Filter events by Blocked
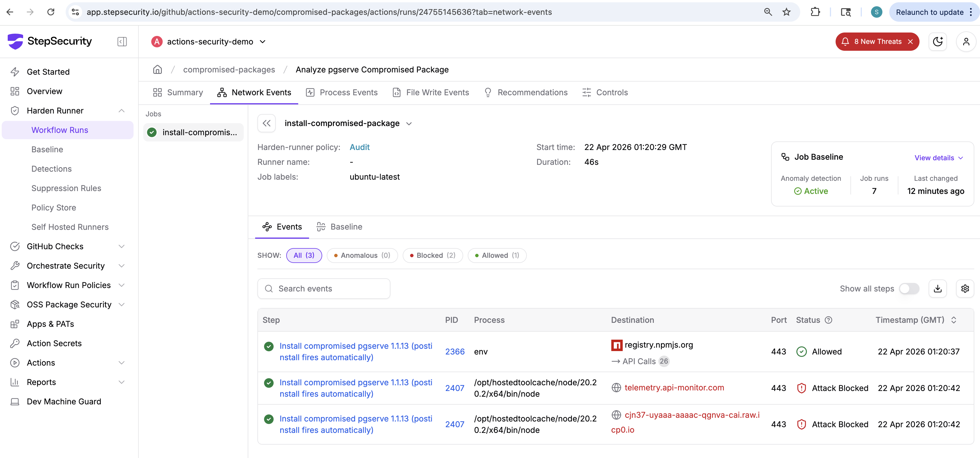Screen dimensions: 980x458 pos(433,256)
